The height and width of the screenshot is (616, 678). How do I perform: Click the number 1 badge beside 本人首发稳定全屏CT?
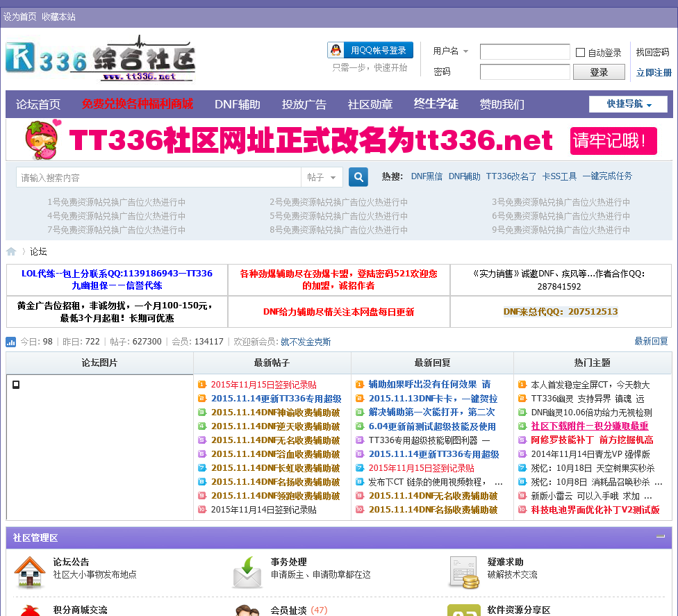522,384
